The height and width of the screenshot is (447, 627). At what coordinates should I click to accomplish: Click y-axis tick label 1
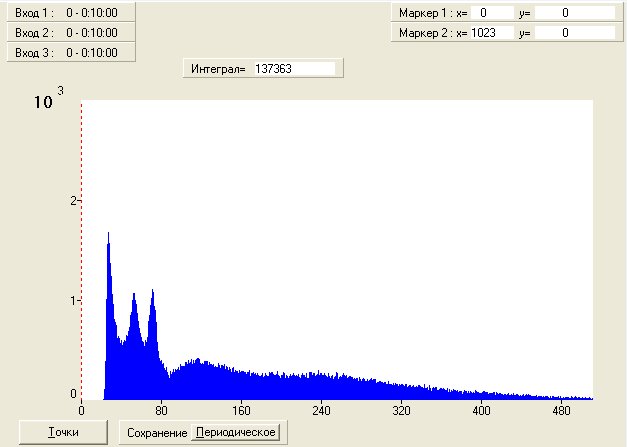(73, 300)
